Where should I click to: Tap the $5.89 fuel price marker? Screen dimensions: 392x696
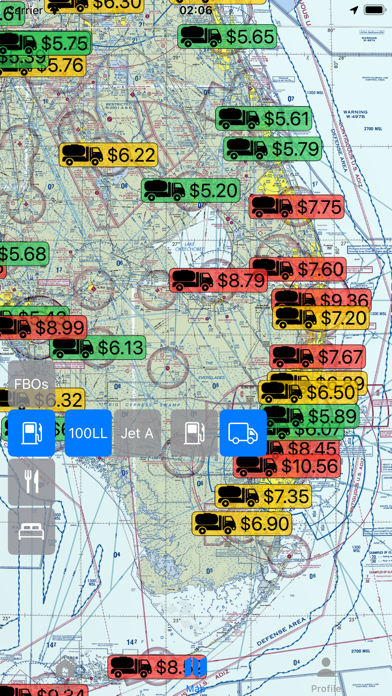coord(310,416)
